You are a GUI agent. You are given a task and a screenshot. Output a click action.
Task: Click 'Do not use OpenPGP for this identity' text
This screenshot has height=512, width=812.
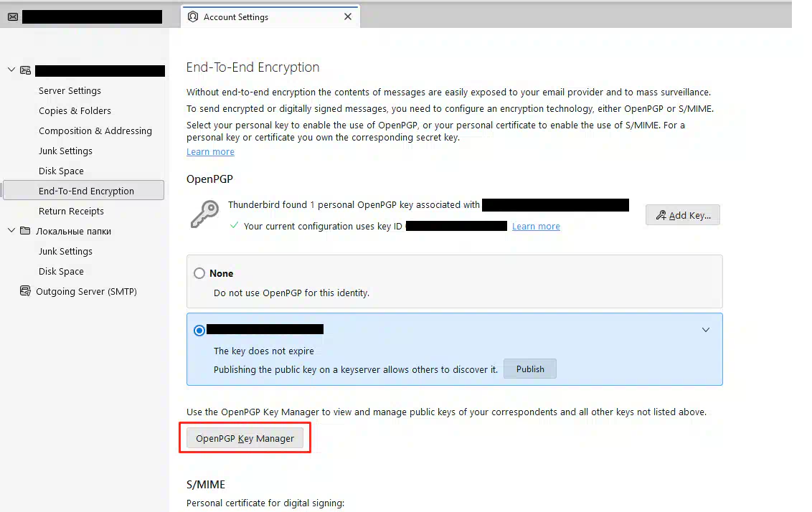click(291, 293)
